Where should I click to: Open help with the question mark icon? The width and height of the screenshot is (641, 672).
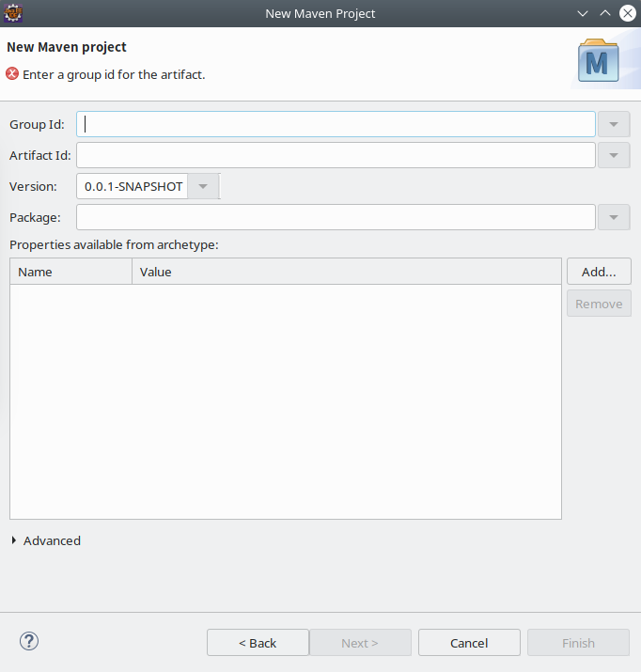[x=29, y=642]
